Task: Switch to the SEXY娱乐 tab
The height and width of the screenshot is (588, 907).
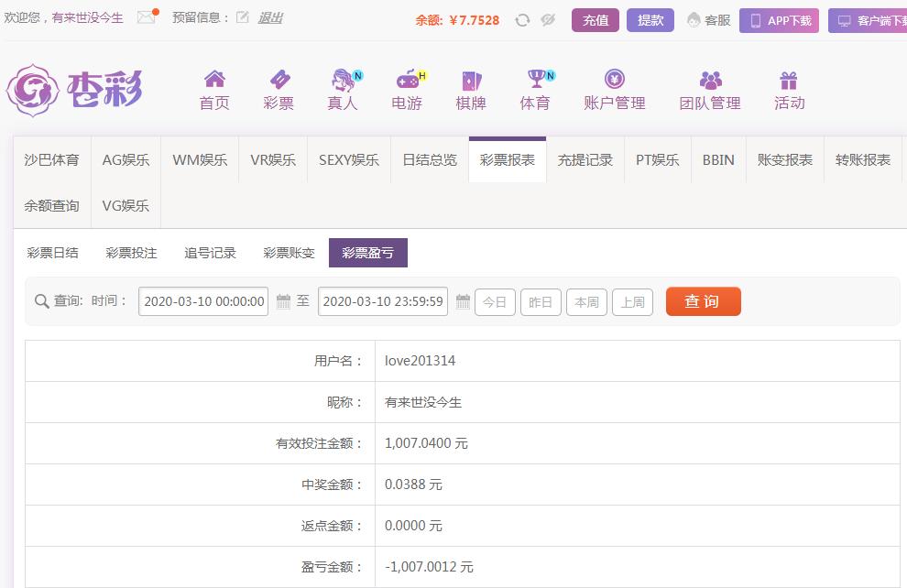Action: pyautogui.click(x=349, y=159)
